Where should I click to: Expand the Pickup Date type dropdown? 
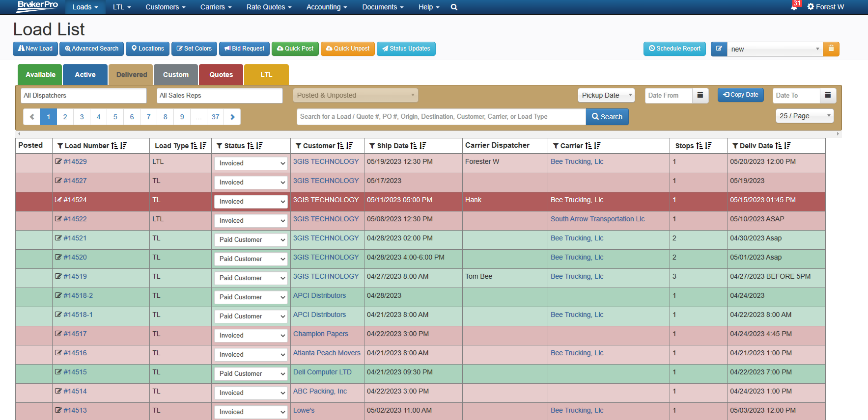(606, 95)
